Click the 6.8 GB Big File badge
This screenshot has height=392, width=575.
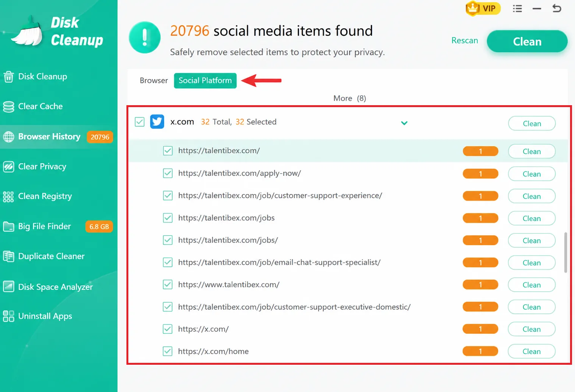99,227
